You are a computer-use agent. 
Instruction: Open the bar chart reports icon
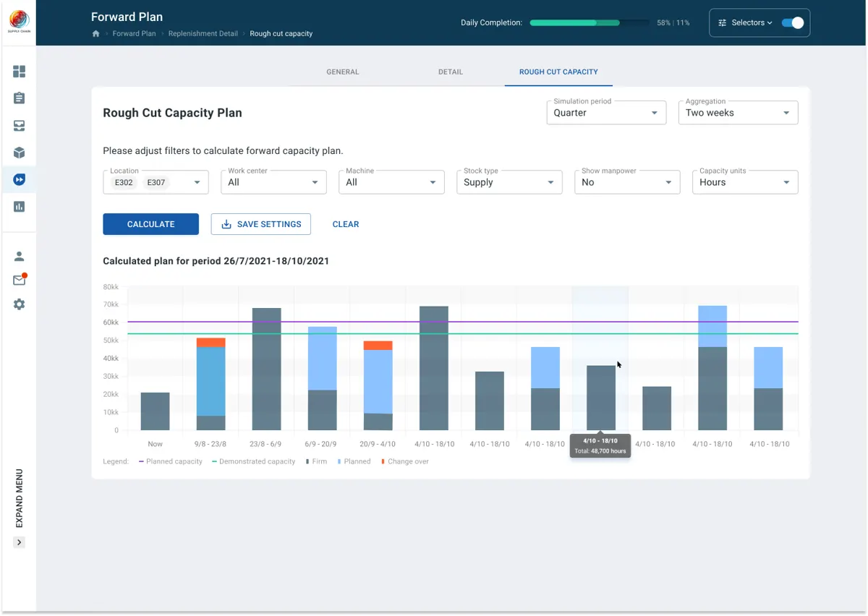tap(20, 207)
